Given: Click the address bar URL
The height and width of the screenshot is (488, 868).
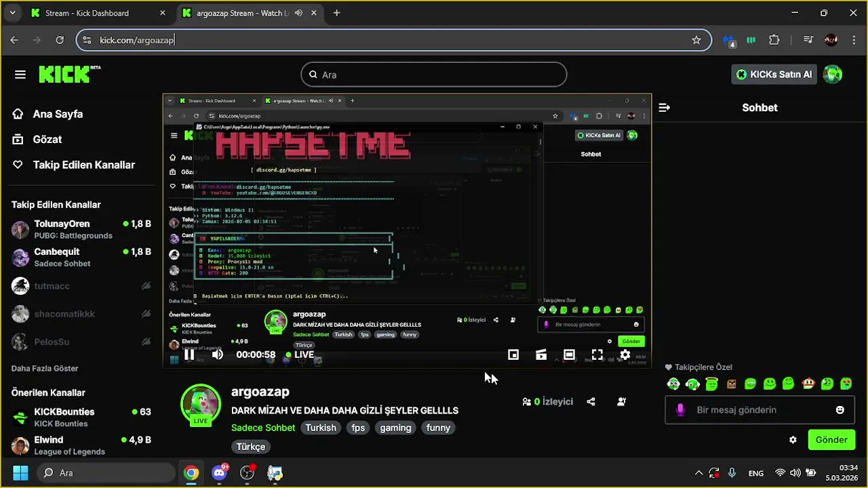Looking at the screenshot, I should (137, 40).
